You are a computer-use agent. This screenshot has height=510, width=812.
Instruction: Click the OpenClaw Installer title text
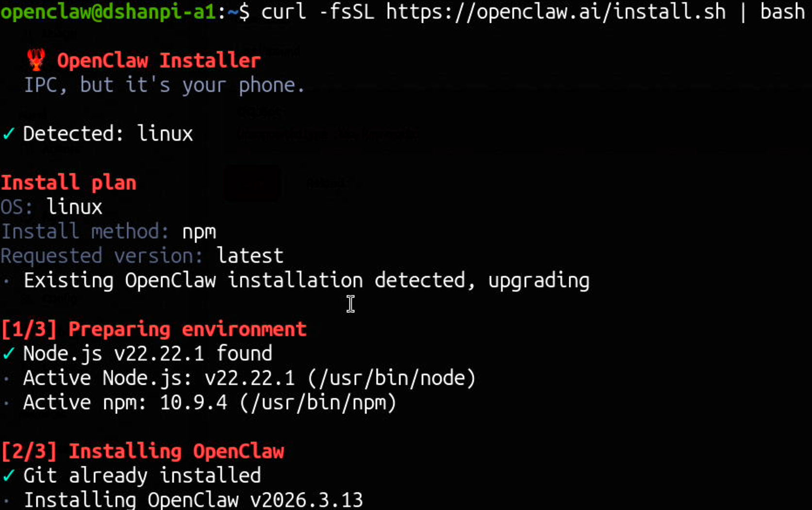pyautogui.click(x=159, y=61)
